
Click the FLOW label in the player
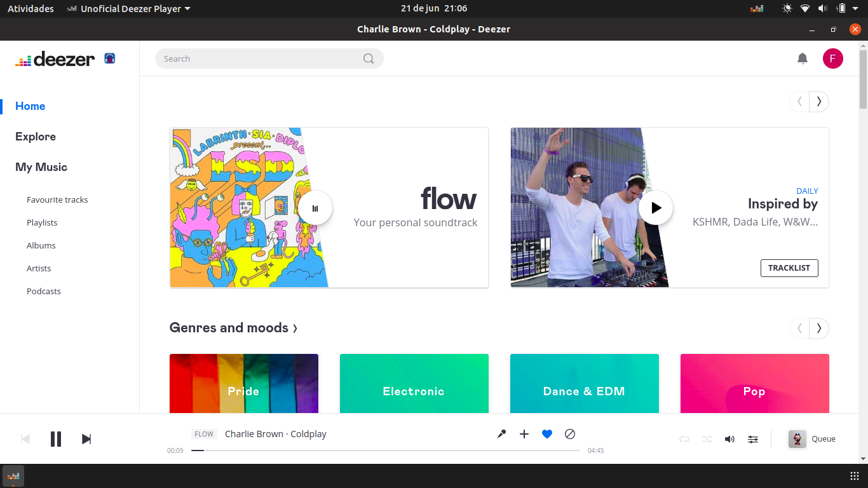coord(204,434)
